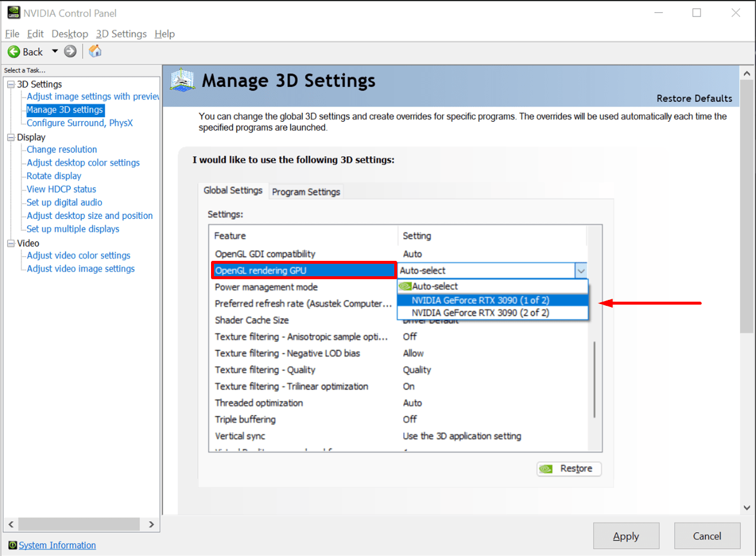Image resolution: width=756 pixels, height=556 pixels.
Task: Choose NVIDIA GeForce RTX 3090 (1 of 2)
Action: click(x=493, y=300)
